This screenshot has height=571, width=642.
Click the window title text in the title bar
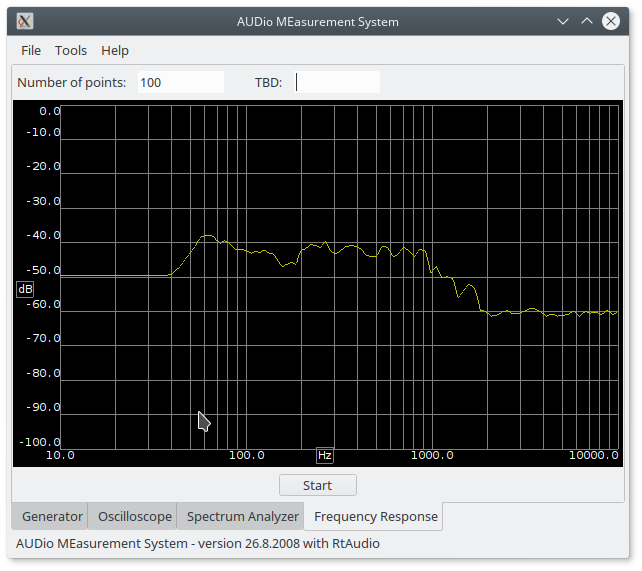tap(317, 21)
